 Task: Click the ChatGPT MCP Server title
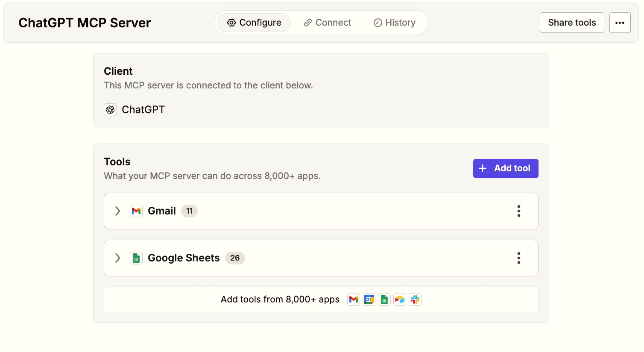85,23
